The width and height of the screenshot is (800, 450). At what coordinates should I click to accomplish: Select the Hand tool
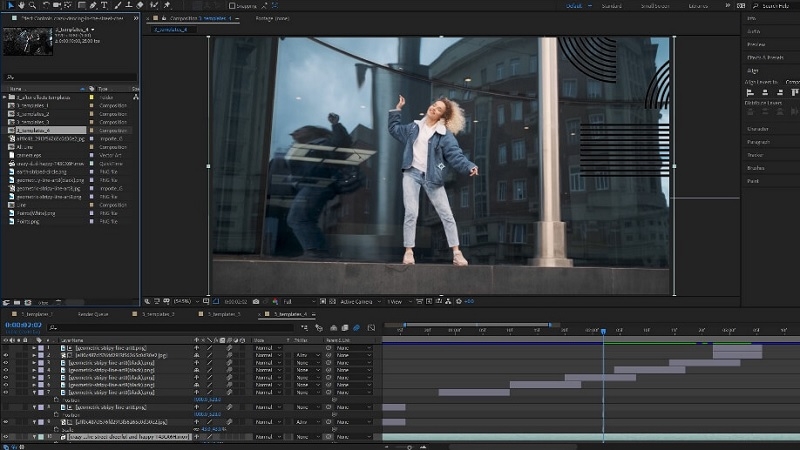[21, 5]
